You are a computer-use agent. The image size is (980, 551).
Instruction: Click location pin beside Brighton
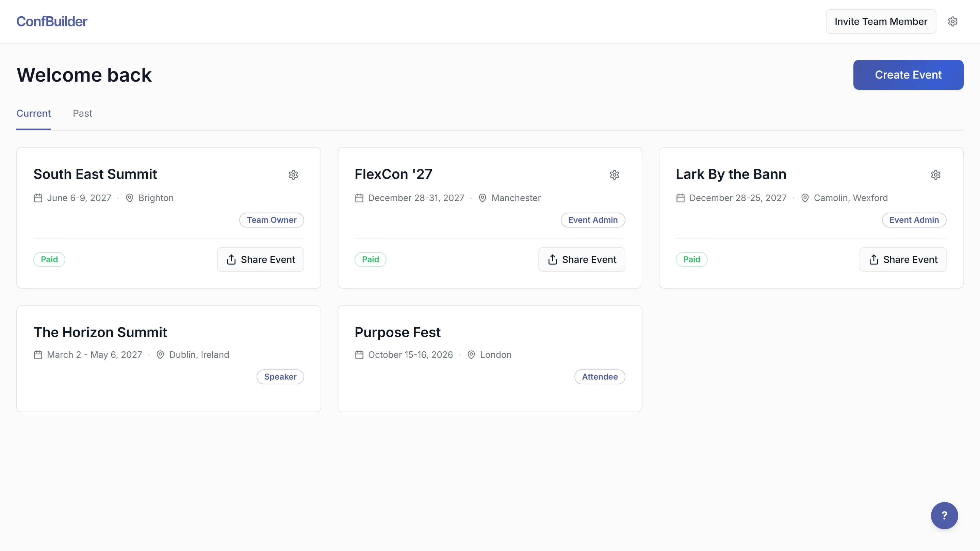(129, 198)
